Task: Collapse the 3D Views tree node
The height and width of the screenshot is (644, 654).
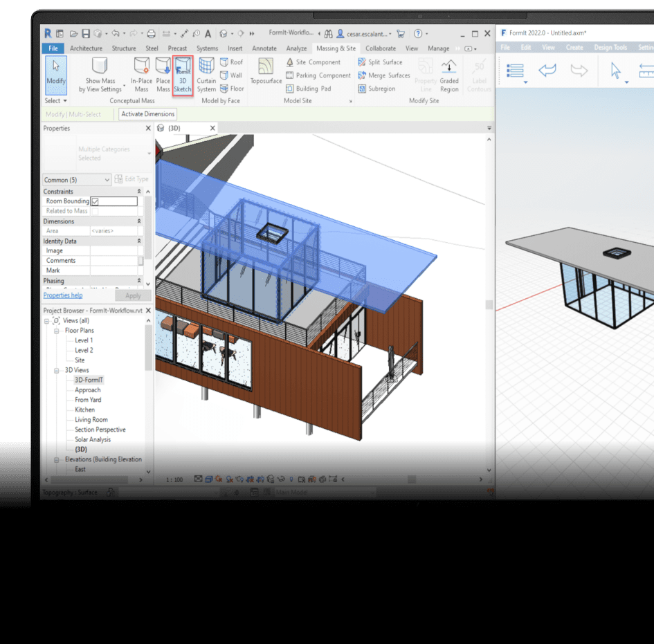Action: [x=56, y=370]
